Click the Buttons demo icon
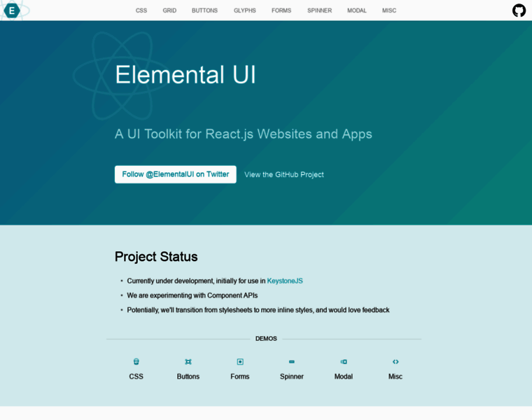This screenshot has height=420, width=532. click(188, 362)
